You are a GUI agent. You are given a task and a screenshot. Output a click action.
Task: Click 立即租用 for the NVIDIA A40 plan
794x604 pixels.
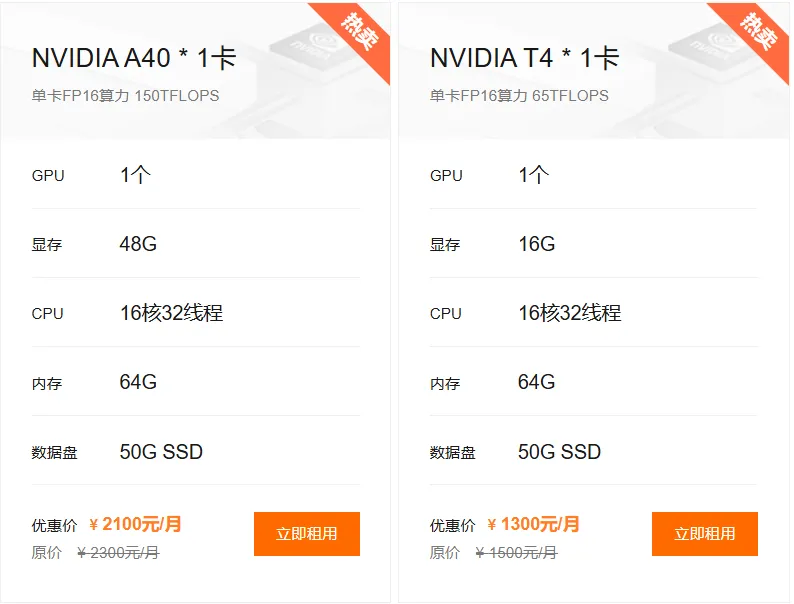(307, 534)
